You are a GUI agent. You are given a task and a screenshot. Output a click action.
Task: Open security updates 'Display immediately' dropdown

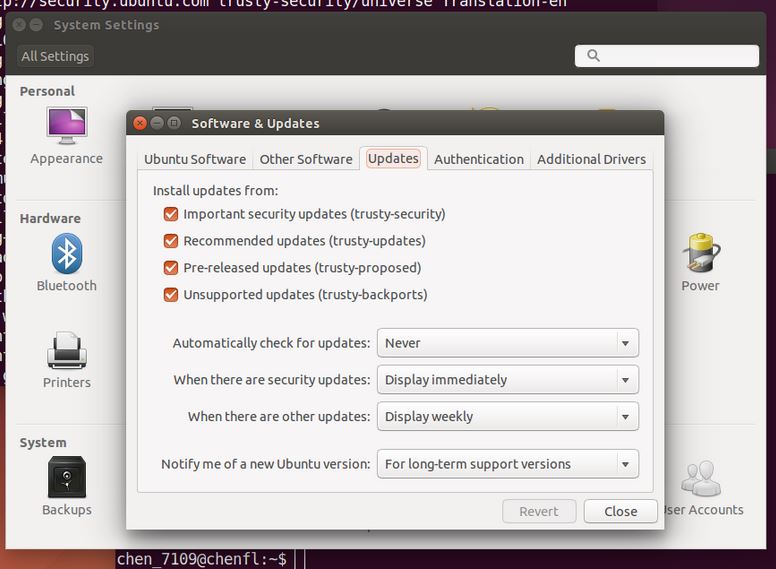point(508,379)
